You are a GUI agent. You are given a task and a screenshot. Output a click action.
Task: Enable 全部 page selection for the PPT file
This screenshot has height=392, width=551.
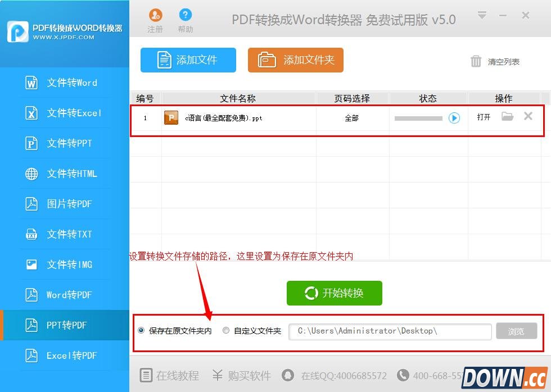point(352,118)
